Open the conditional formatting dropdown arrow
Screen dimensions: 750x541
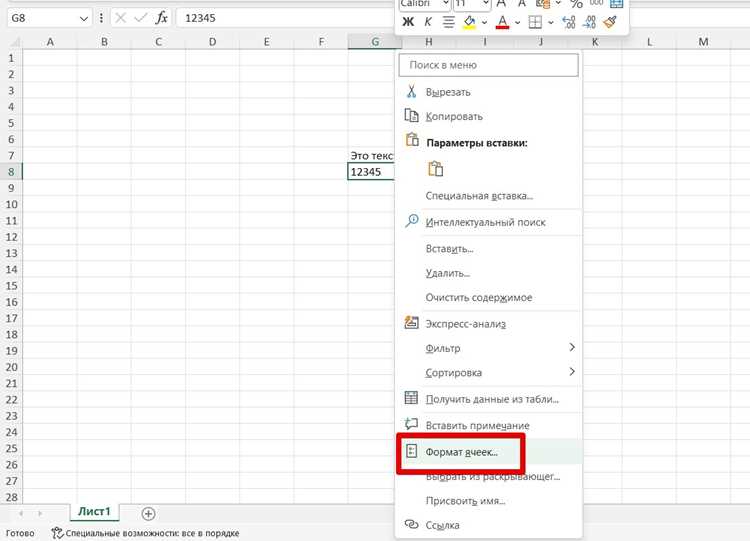(x=558, y=4)
